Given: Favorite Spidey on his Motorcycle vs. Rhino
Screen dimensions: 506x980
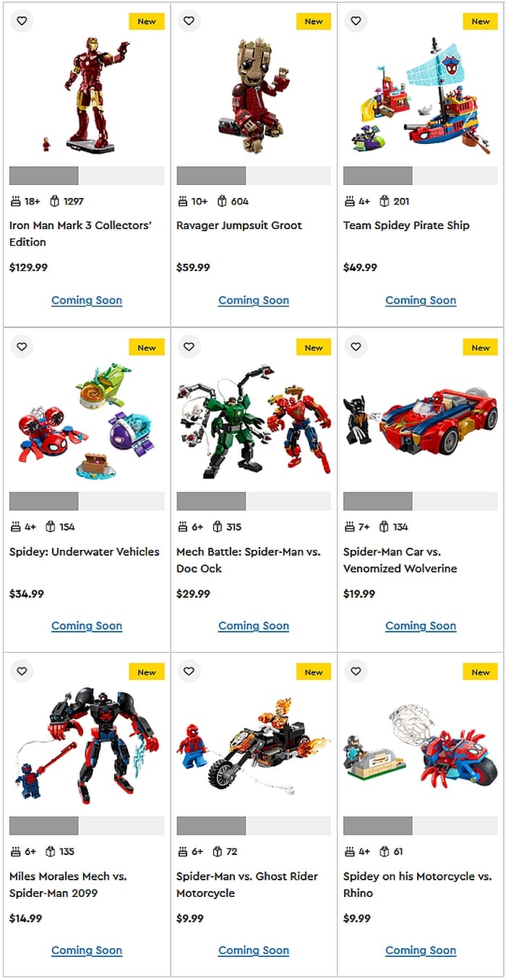Looking at the screenshot, I should (356, 671).
